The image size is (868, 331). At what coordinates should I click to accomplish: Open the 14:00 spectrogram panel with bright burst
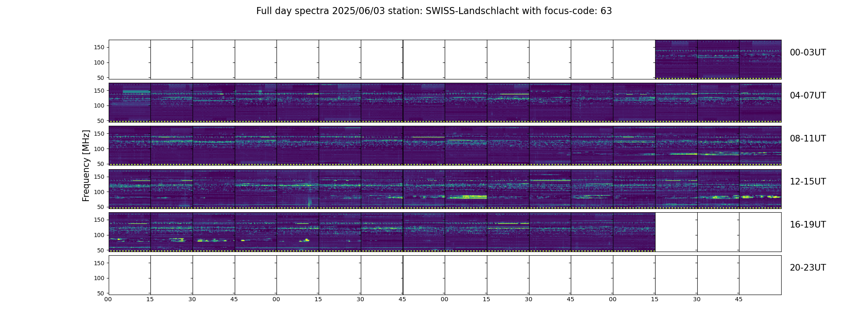(466, 189)
